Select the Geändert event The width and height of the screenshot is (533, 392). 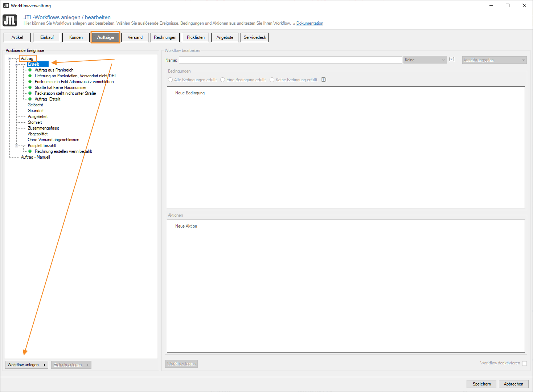(36, 111)
